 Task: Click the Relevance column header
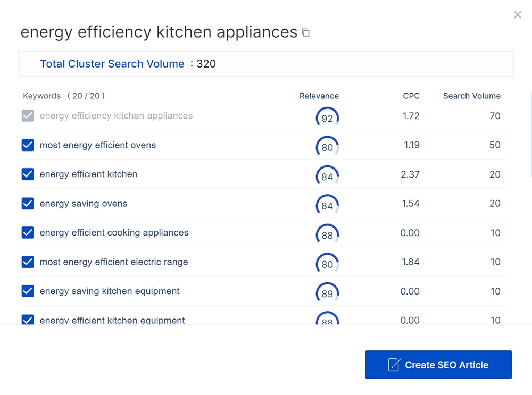[x=319, y=96]
